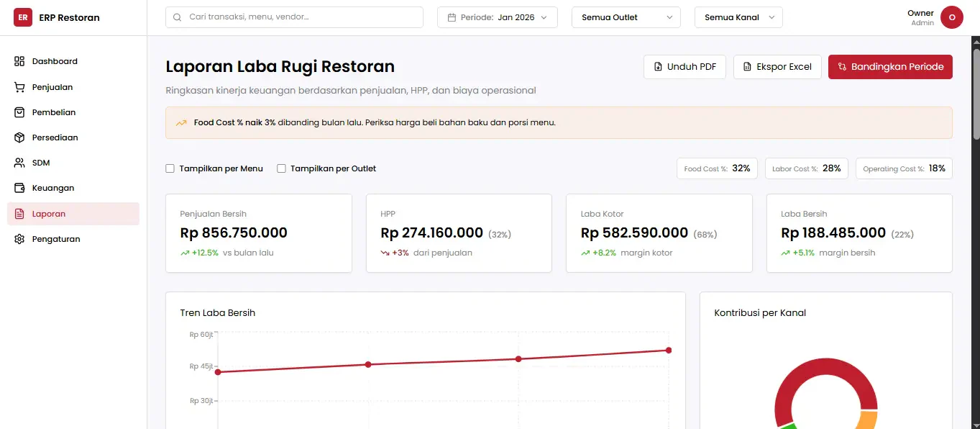Click the Penjualan shopping cart icon
This screenshot has width=980, height=429.
(x=19, y=87)
